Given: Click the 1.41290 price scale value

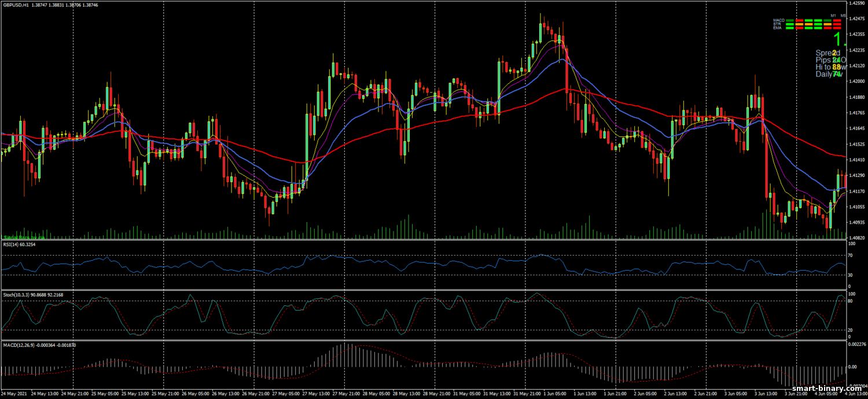Looking at the screenshot, I should pyautogui.click(x=857, y=175).
